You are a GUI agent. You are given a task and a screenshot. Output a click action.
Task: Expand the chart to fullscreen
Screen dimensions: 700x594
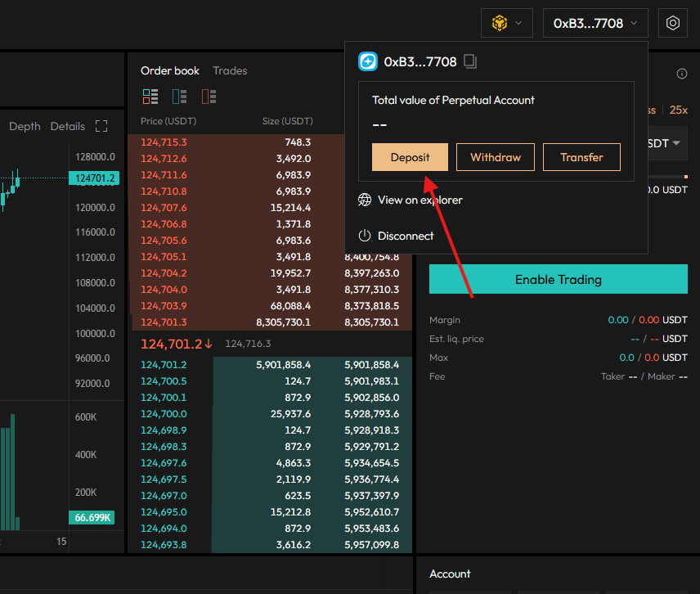[x=101, y=126]
